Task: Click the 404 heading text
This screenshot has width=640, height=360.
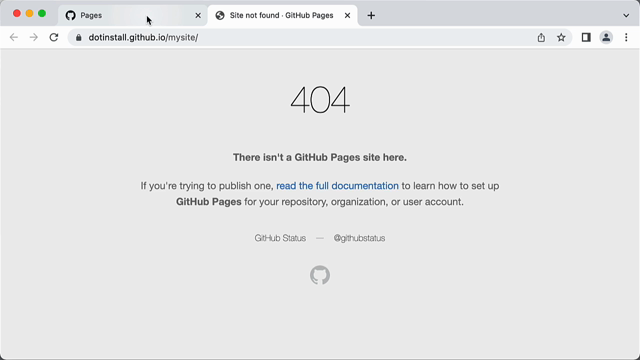Action: (320, 100)
